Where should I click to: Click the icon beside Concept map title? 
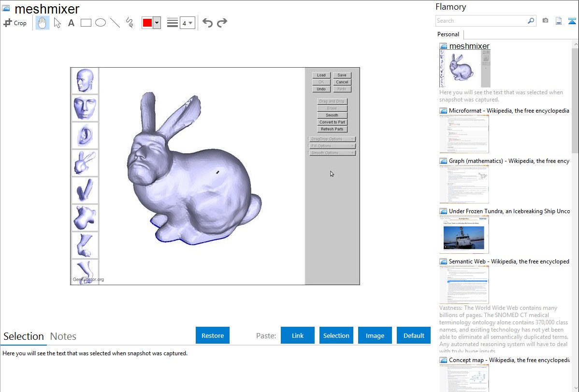coord(443,360)
